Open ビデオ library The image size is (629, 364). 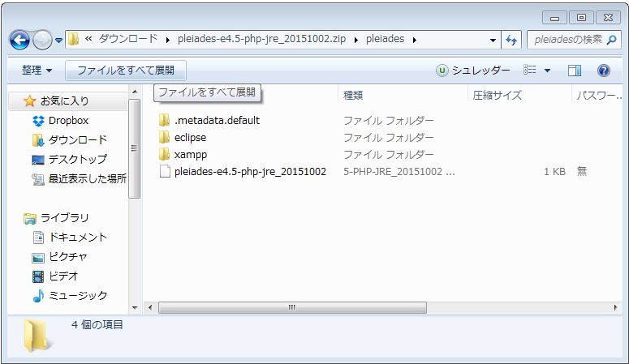tap(63, 276)
